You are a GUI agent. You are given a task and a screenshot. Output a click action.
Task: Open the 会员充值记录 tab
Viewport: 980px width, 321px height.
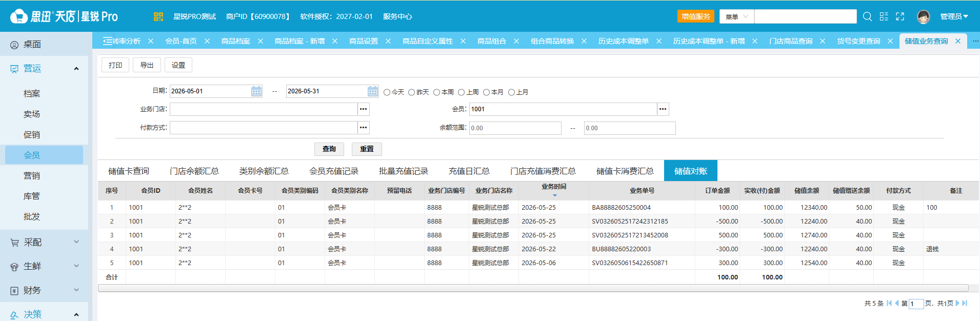coord(334,171)
